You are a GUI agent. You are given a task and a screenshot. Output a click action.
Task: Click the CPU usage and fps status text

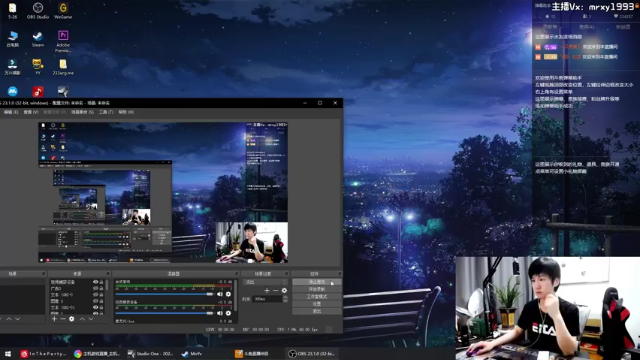297,329
